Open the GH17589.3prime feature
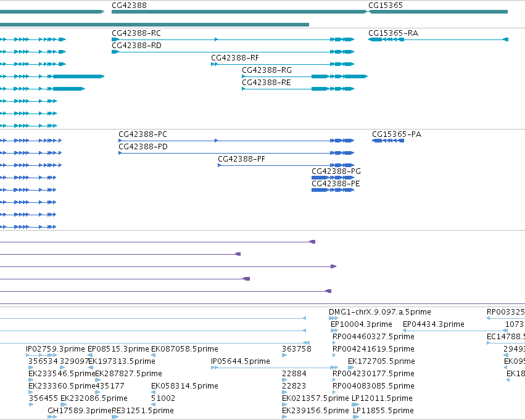Viewport: 525px width, 420px height. tap(80, 411)
